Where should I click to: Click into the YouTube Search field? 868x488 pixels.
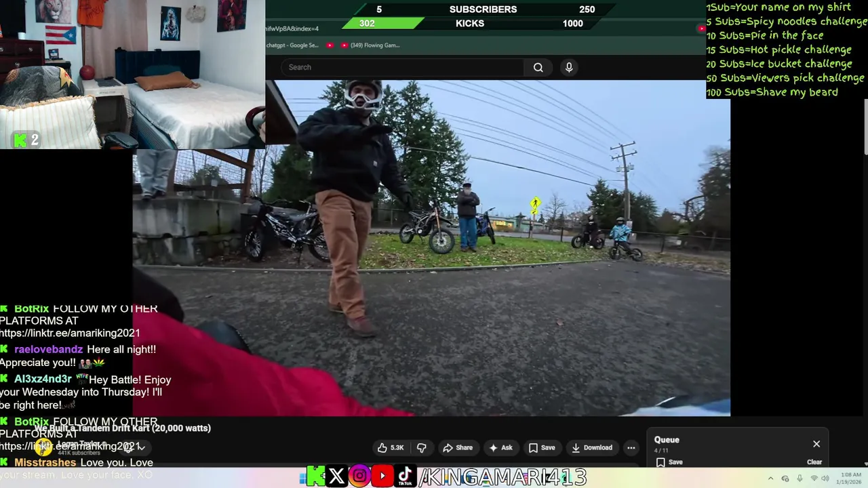pyautogui.click(x=403, y=67)
